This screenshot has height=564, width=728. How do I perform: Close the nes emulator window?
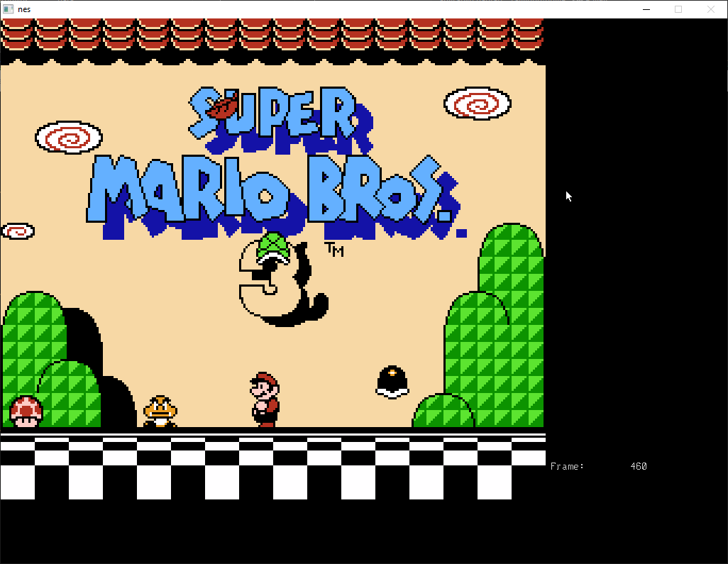coord(711,9)
